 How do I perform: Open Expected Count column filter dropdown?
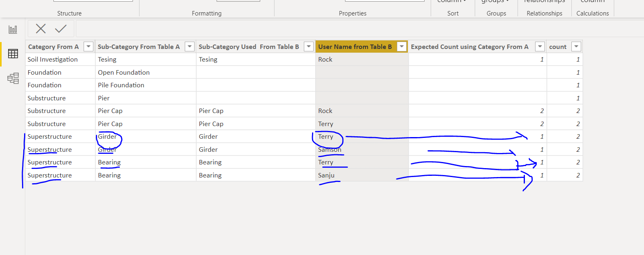click(540, 47)
